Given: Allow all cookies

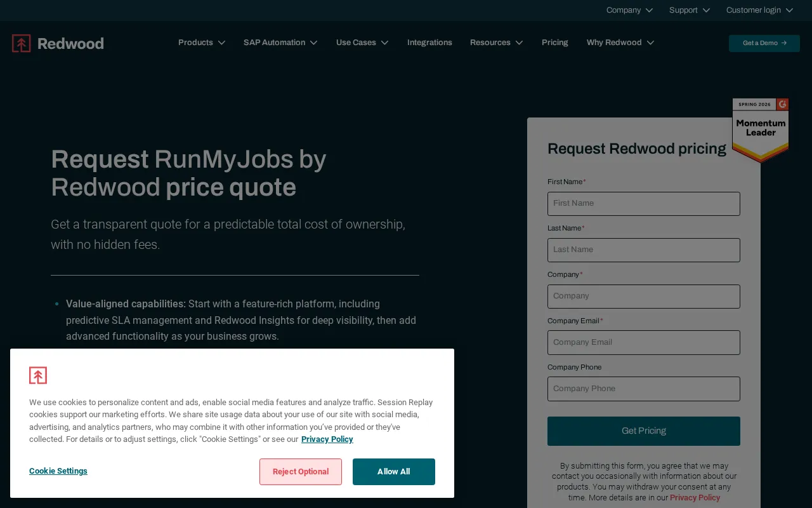Looking at the screenshot, I should (x=394, y=472).
